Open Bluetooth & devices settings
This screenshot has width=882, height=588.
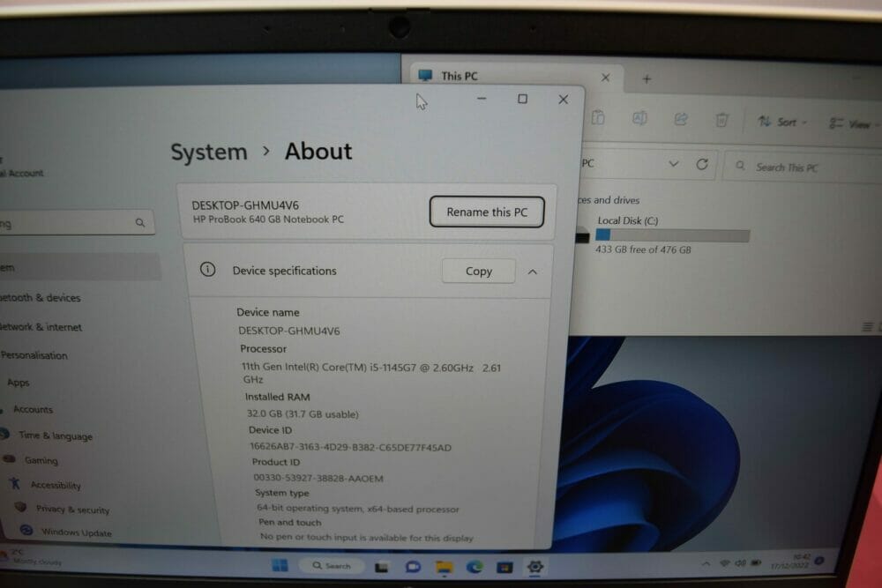41,297
